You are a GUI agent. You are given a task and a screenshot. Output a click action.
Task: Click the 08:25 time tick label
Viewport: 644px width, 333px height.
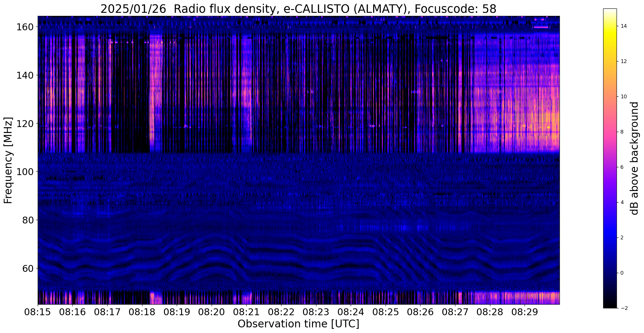pos(386,312)
